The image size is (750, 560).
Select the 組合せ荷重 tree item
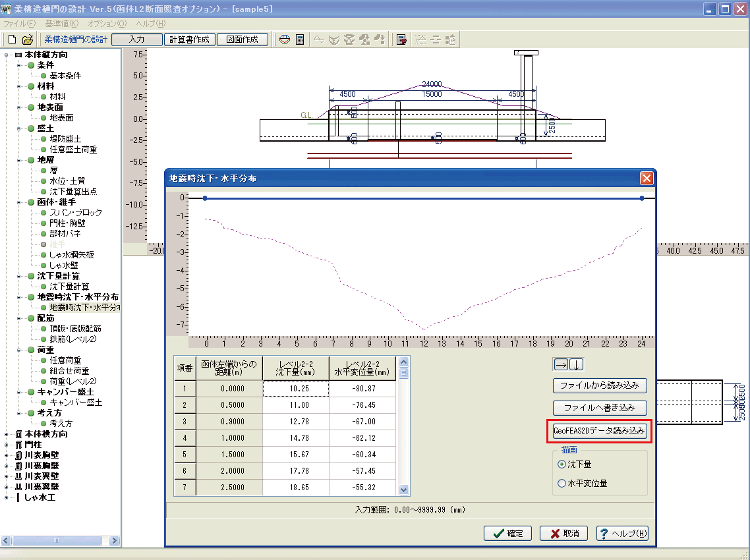point(69,371)
